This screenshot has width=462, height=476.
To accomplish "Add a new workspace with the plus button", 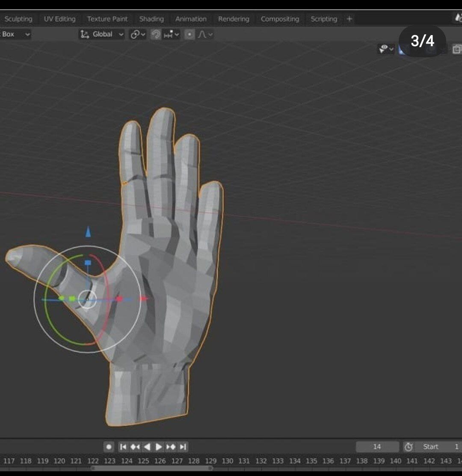I will click(349, 19).
